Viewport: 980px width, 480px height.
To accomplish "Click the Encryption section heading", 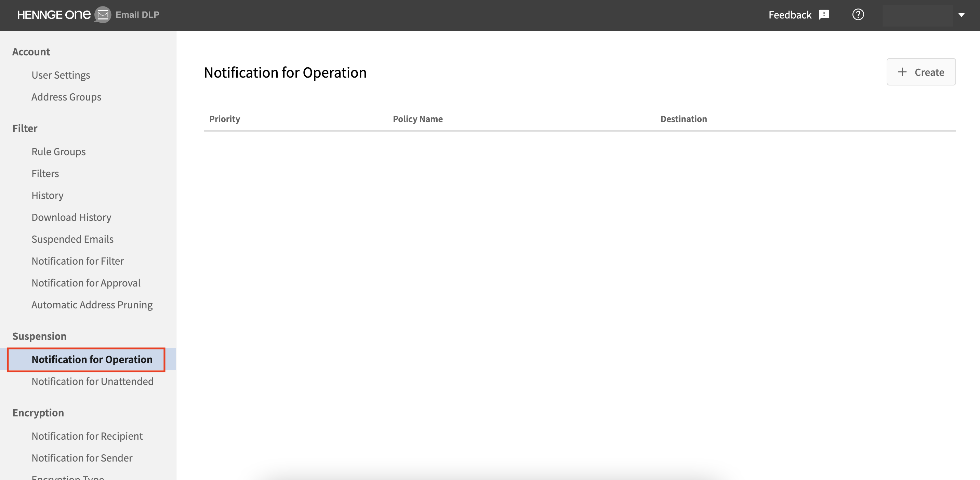I will (x=38, y=413).
